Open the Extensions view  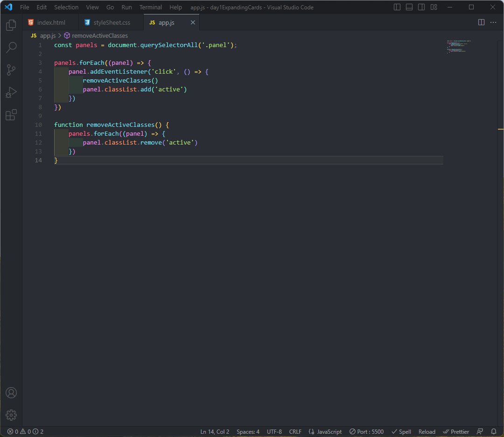click(11, 115)
